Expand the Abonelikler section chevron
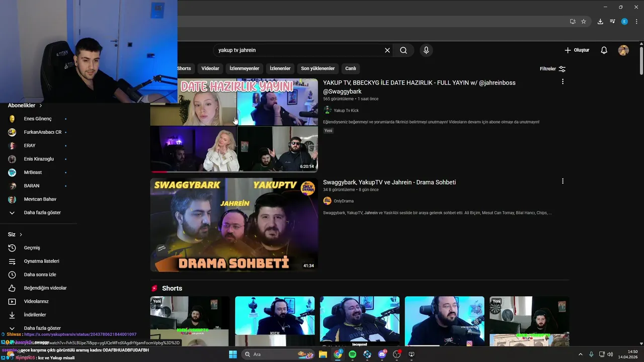This screenshot has width=644, height=362. [x=41, y=106]
